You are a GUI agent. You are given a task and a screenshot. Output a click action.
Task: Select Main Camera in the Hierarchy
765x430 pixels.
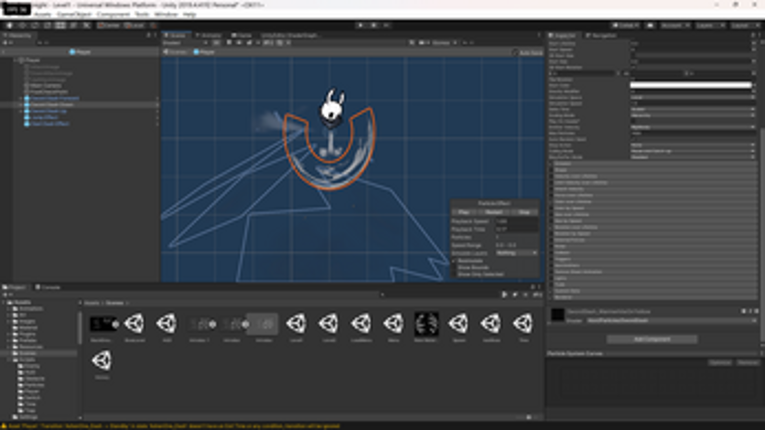pos(44,85)
